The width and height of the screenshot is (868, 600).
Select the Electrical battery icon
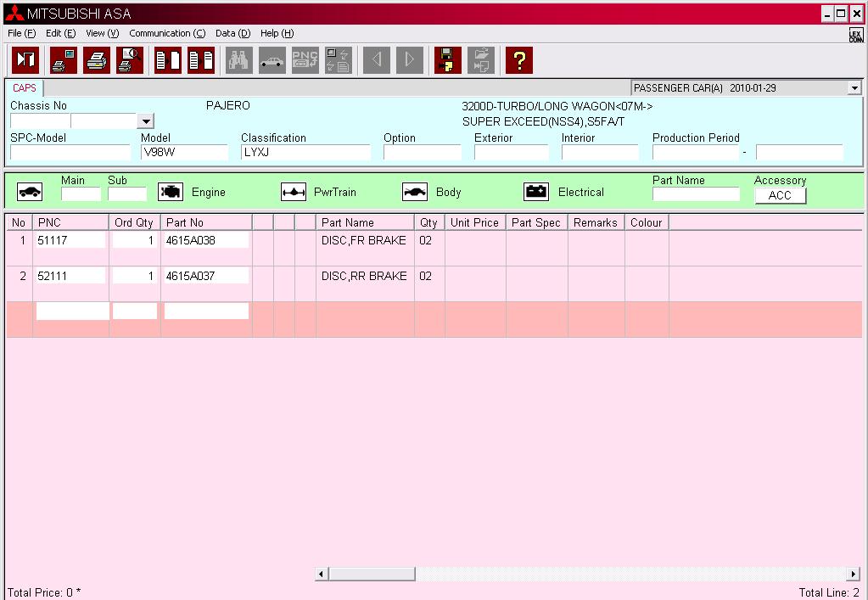[536, 193]
